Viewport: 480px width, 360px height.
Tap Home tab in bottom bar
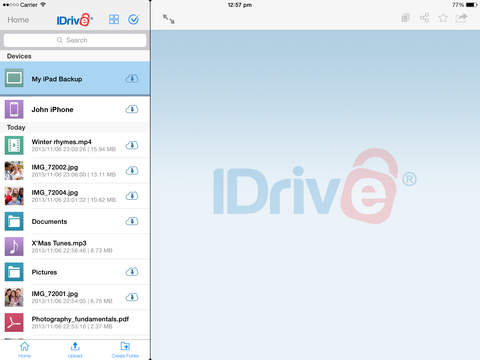tap(24, 350)
